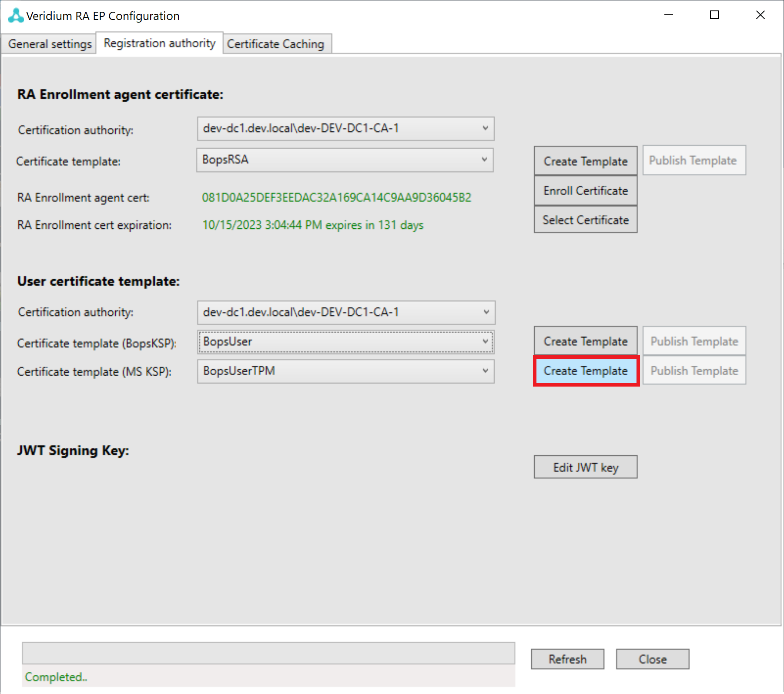This screenshot has width=784, height=694.
Task: Click the RA Enrollment agent cert thumbprint
Action: (336, 198)
